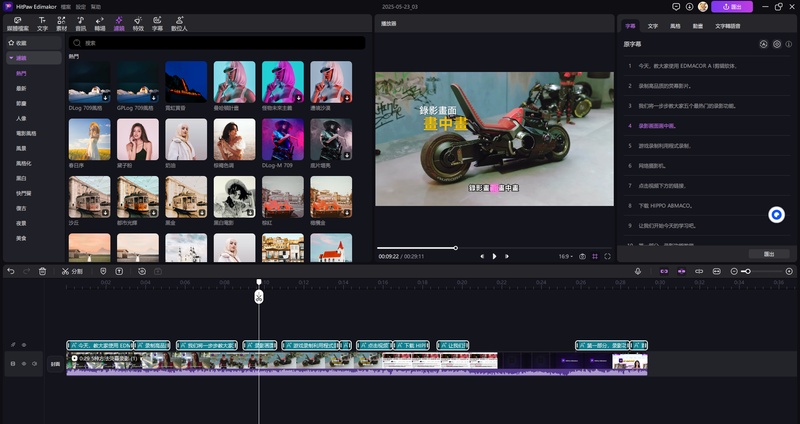Click the floating blue assistant bubble
800x424 pixels.
(777, 215)
